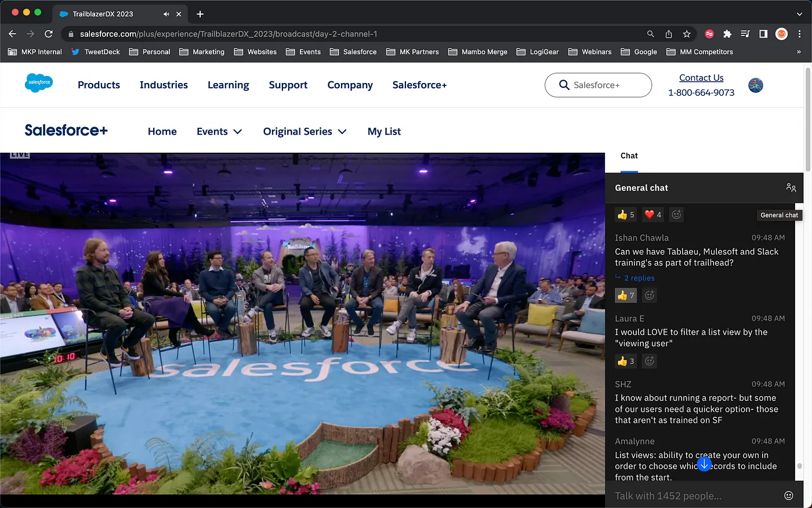Open the Marketing bookmarks folder
812x508 pixels.
click(x=202, y=52)
